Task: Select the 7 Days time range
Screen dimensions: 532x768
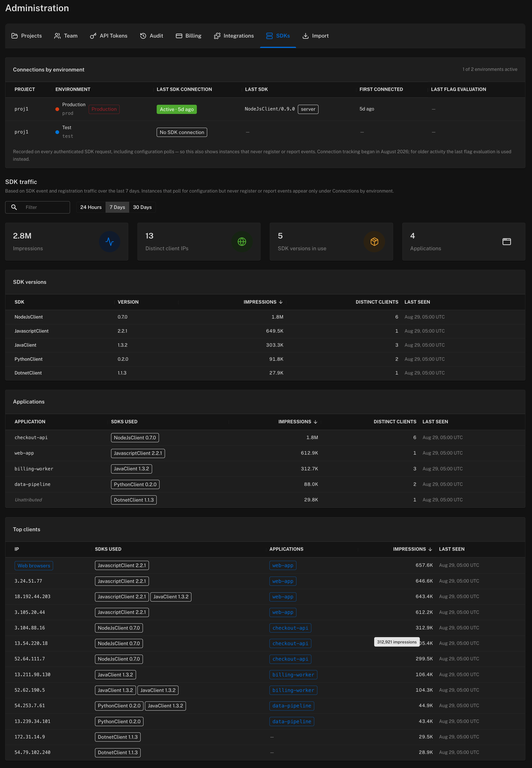Action: (117, 207)
